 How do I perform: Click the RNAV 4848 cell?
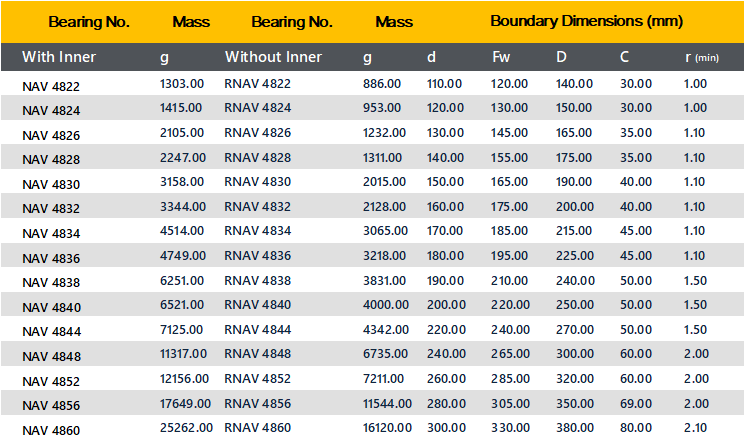pos(258,353)
